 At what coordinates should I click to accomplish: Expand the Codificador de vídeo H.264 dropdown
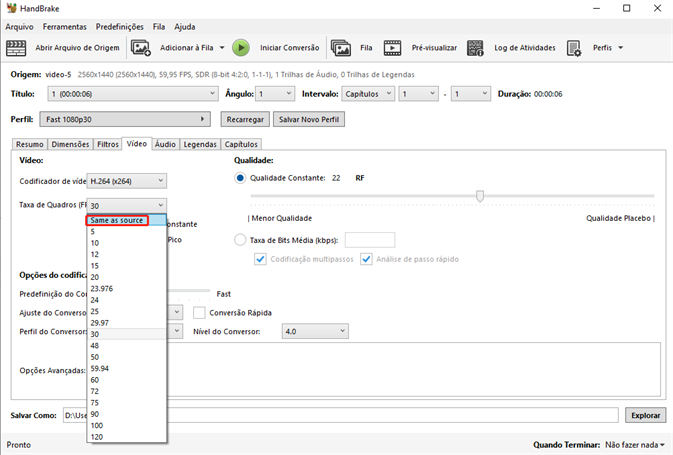point(127,181)
